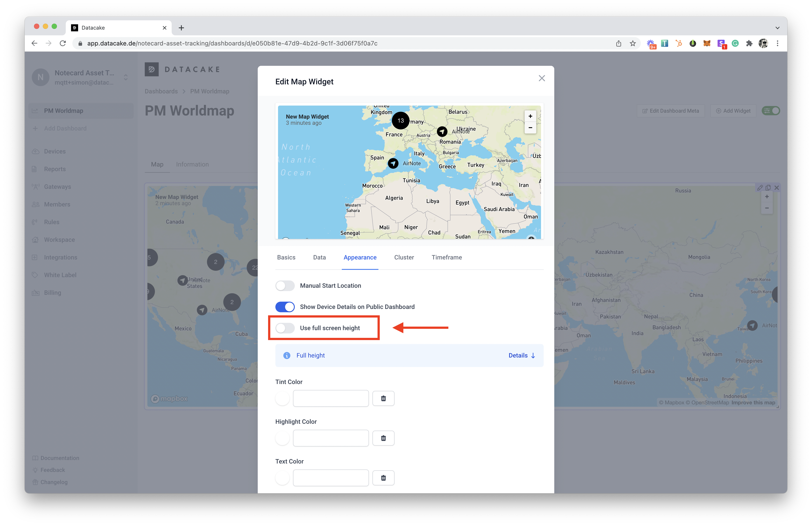Click the edit pencil on dashboard map widget
The height and width of the screenshot is (526, 812).
click(x=760, y=187)
